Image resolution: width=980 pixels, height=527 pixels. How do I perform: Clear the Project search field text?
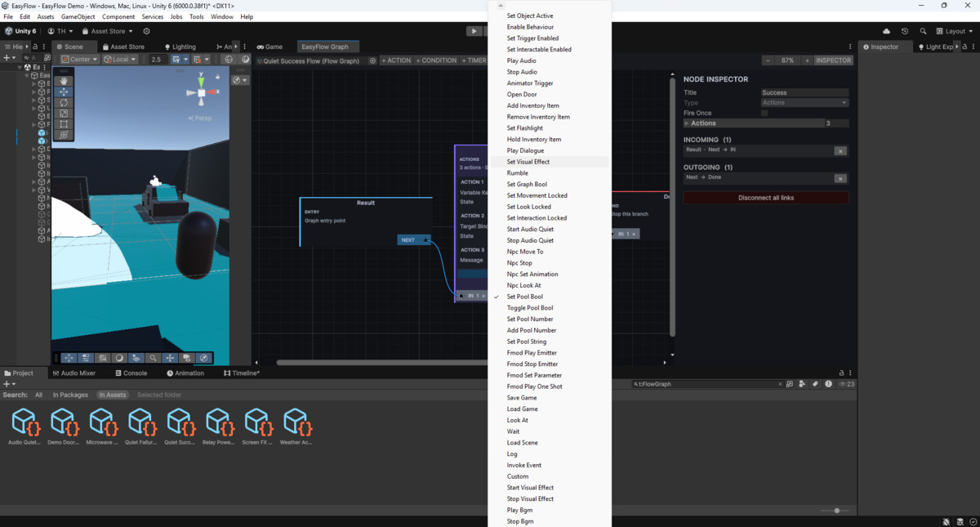pyautogui.click(x=780, y=384)
